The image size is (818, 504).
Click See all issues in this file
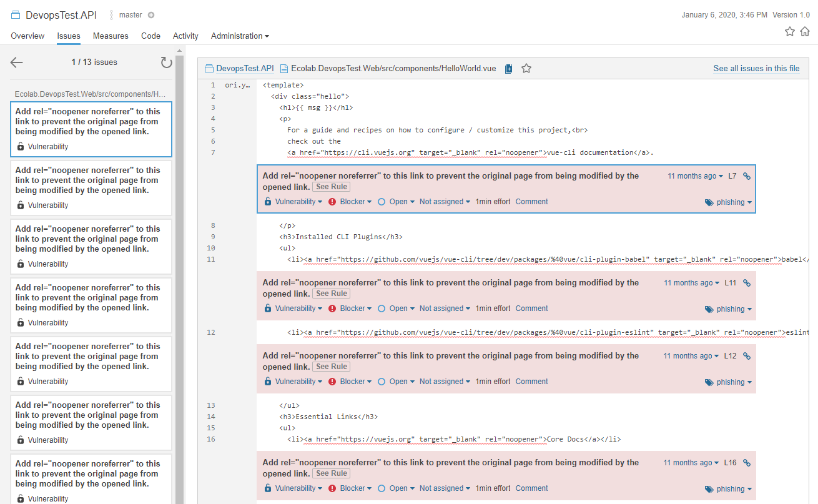(756, 69)
